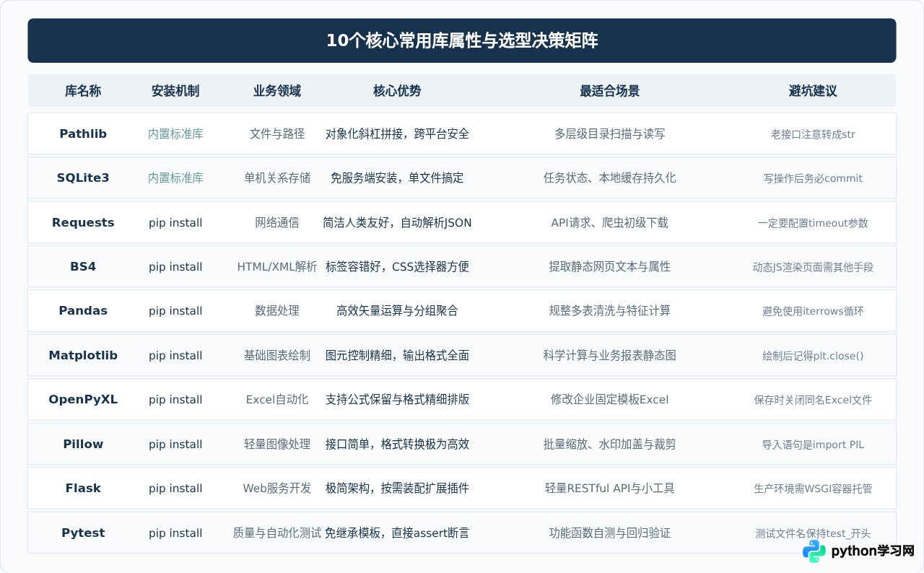Select "高效矢量运算与分组聚合" cell
Screen dimensions: 924x573
[x=397, y=310]
